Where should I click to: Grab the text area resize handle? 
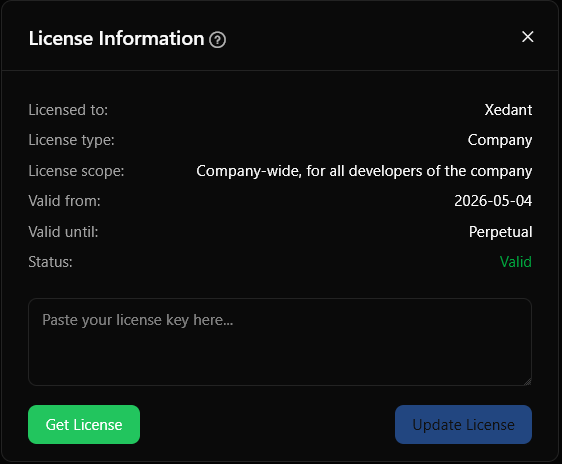pyautogui.click(x=527, y=381)
